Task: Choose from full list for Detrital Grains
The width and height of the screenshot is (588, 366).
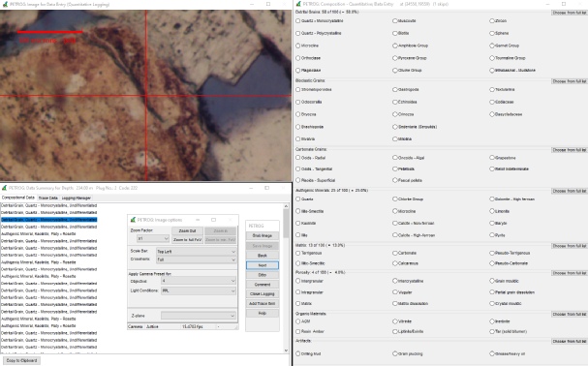Action: (570, 13)
